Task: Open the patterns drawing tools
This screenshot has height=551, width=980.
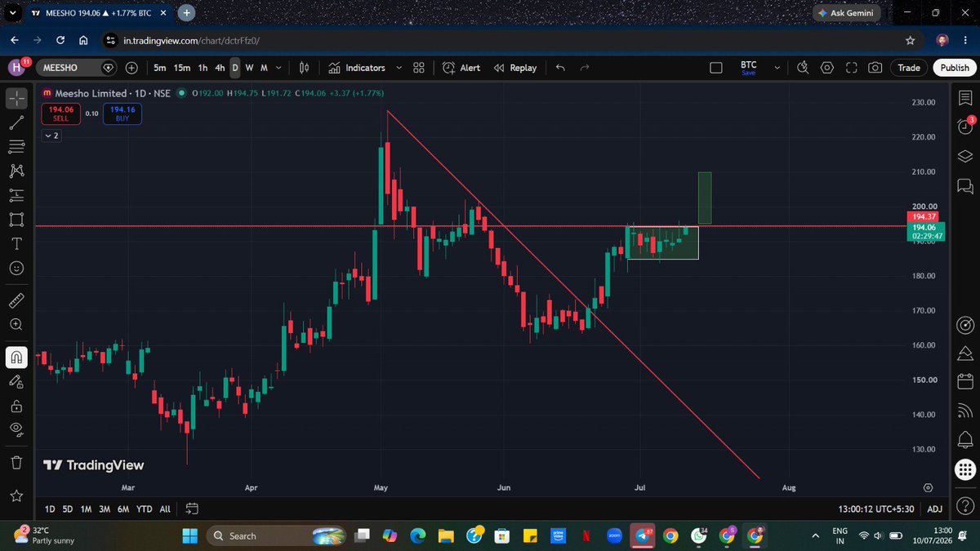Action: click(16, 171)
